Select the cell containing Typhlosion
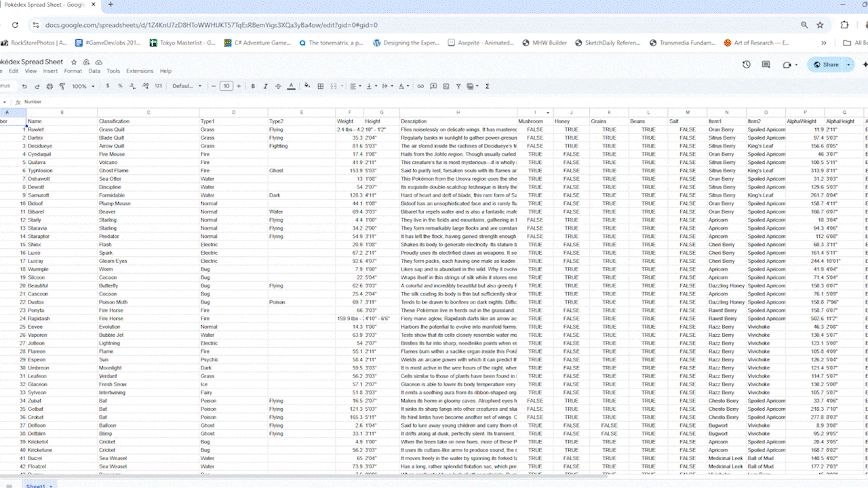868x488 pixels. pyautogui.click(x=62, y=171)
